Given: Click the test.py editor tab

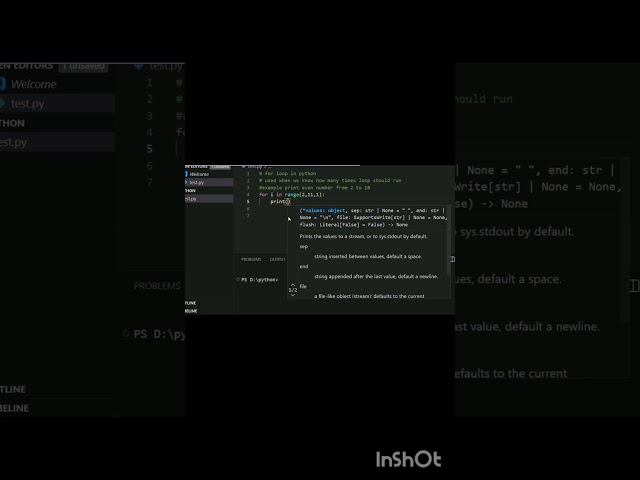Looking at the screenshot, I should point(158,66).
